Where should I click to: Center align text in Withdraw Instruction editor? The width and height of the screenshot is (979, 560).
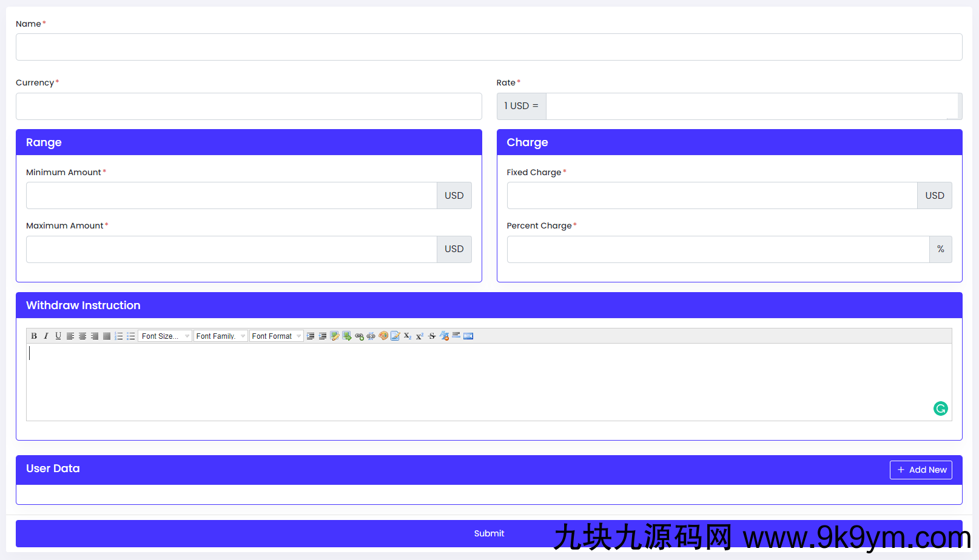[x=82, y=336]
